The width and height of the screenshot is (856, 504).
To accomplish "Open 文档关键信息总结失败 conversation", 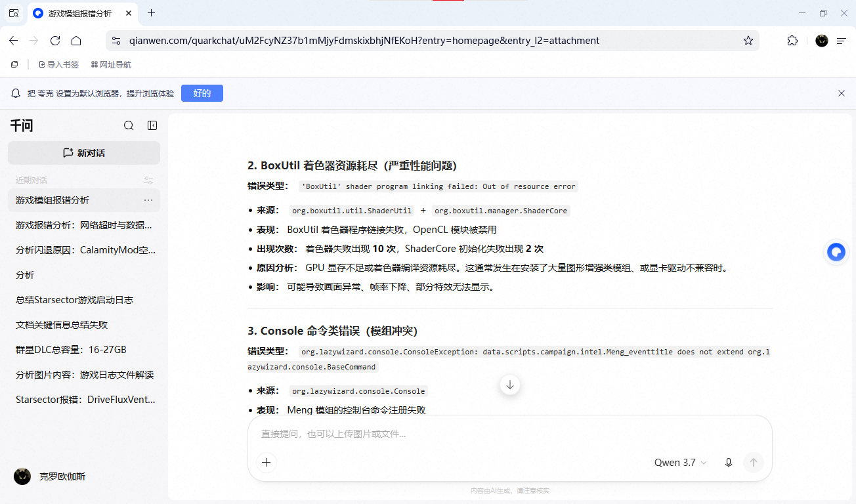I will pos(84,325).
